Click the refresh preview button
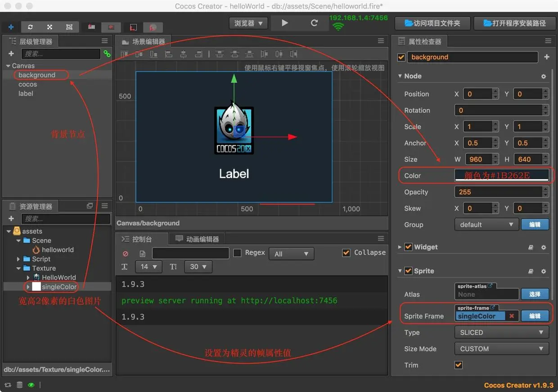 click(315, 23)
